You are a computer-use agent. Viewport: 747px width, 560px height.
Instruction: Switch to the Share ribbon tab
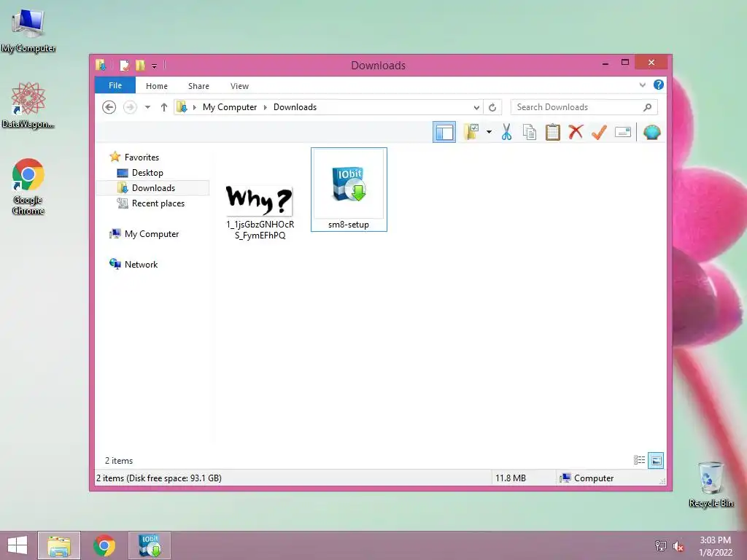tap(198, 86)
